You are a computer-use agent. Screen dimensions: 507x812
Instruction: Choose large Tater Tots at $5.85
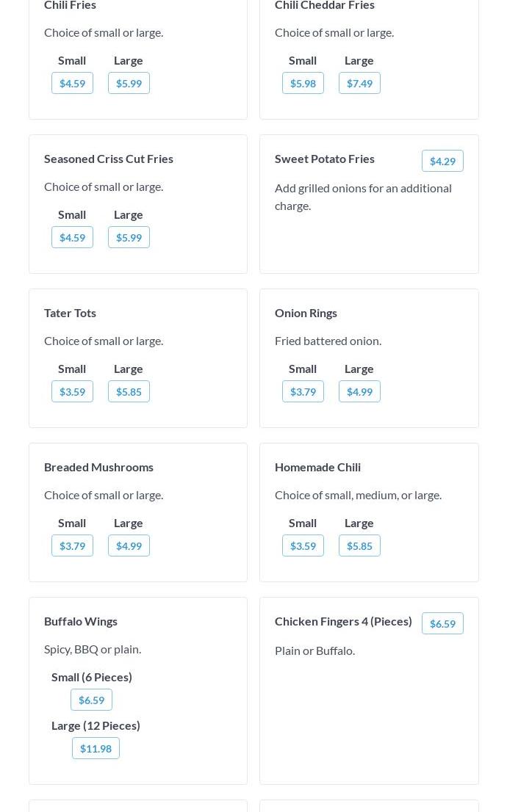pyautogui.click(x=129, y=391)
